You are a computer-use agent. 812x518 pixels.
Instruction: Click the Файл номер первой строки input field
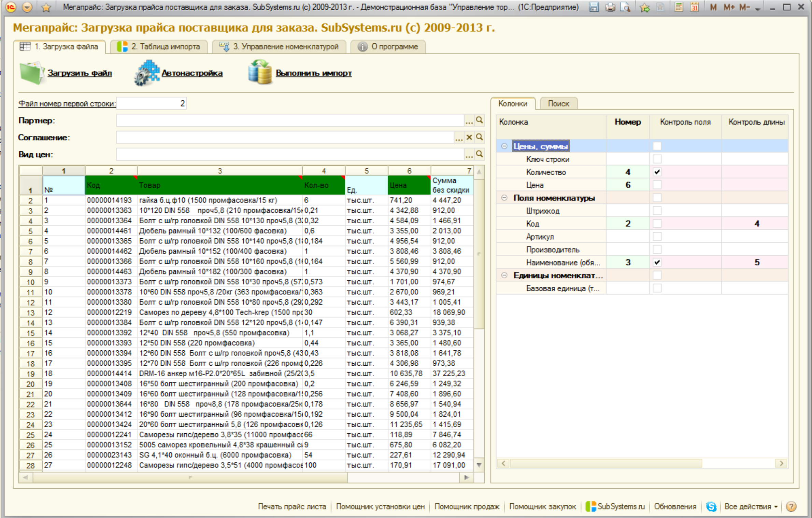point(151,103)
